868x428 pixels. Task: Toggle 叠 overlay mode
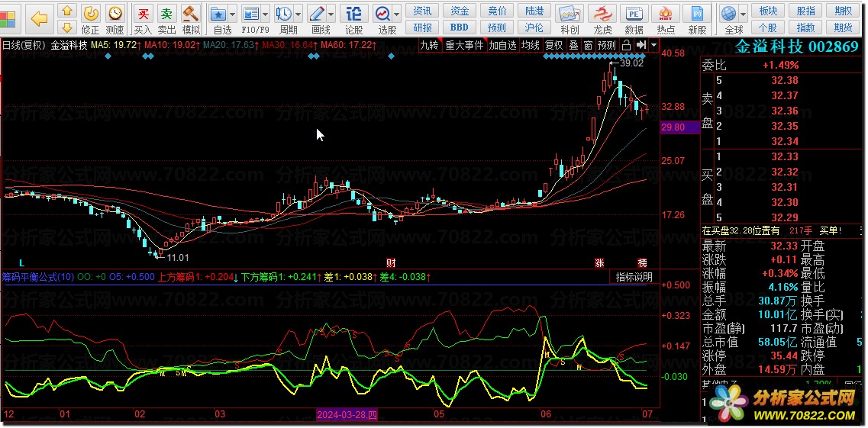point(573,45)
